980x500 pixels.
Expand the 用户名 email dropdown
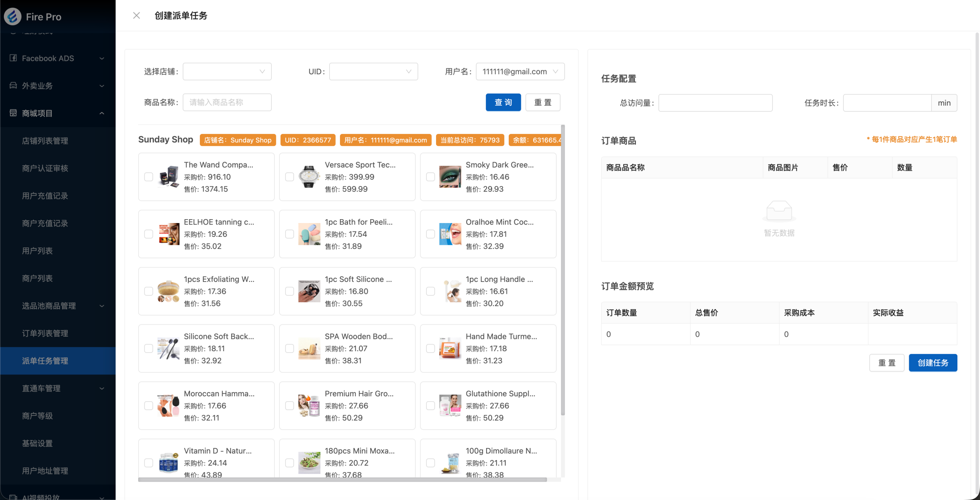click(x=520, y=72)
